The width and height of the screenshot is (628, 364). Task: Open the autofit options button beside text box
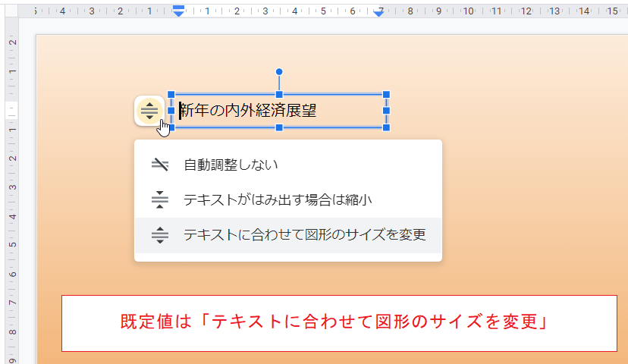point(149,111)
